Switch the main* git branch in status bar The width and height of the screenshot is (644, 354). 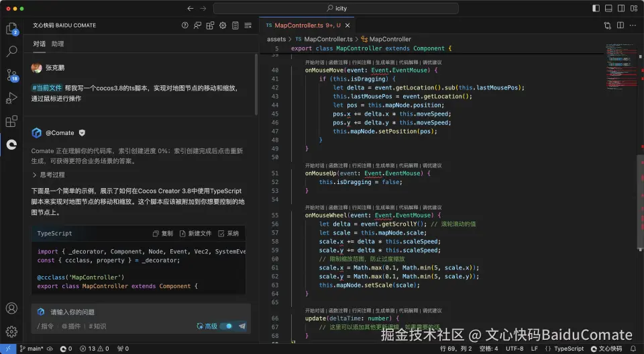pyautogui.click(x=32, y=349)
